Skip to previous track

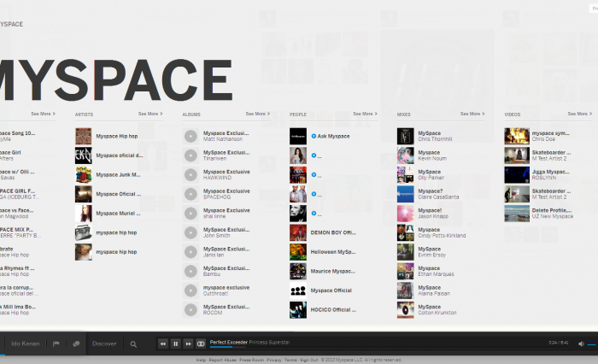point(163,343)
